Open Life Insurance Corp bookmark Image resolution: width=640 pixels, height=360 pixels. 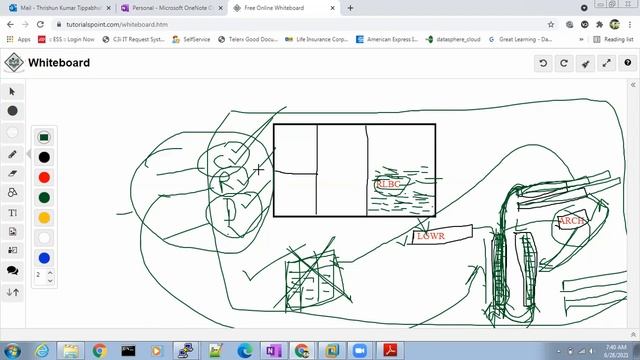317,40
